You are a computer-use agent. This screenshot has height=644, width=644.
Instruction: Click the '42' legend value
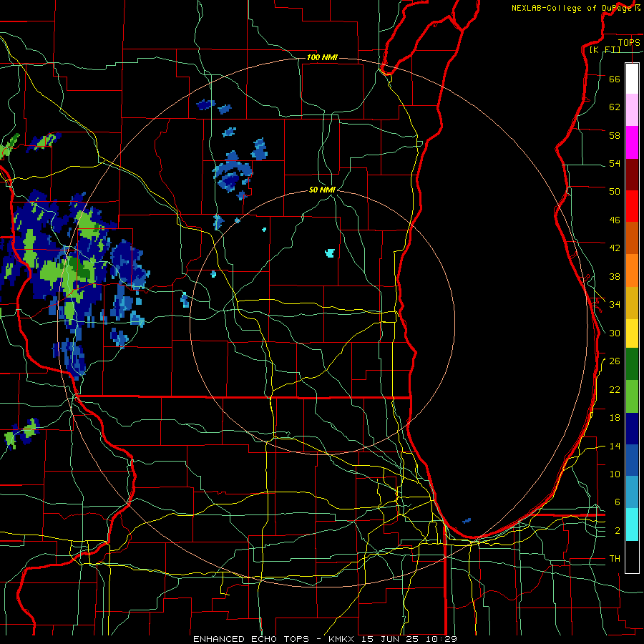[615, 248]
